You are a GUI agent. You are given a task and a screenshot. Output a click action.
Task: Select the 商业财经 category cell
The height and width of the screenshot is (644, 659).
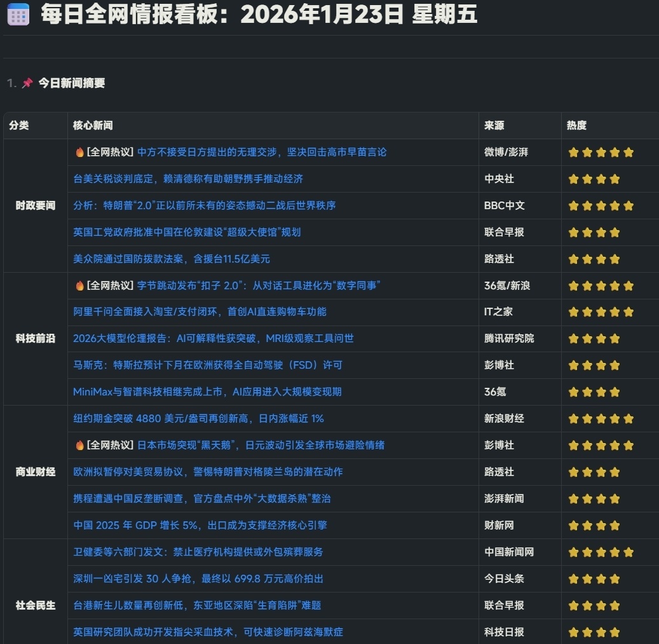coord(36,472)
